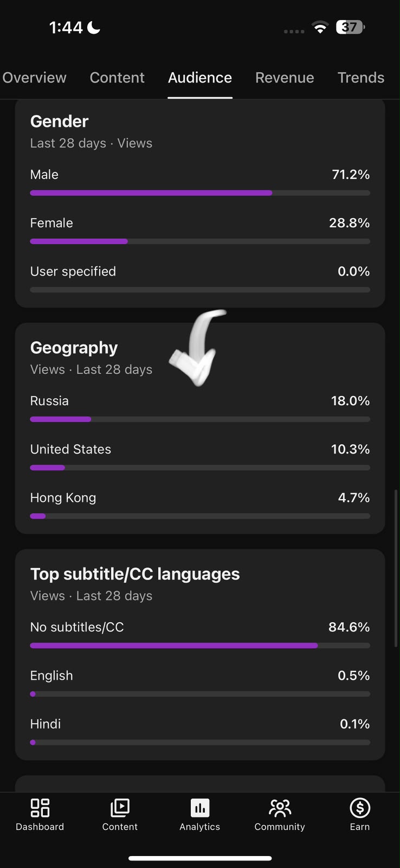Tap the moon Focus mode icon
The height and width of the screenshot is (868, 400).
[94, 27]
